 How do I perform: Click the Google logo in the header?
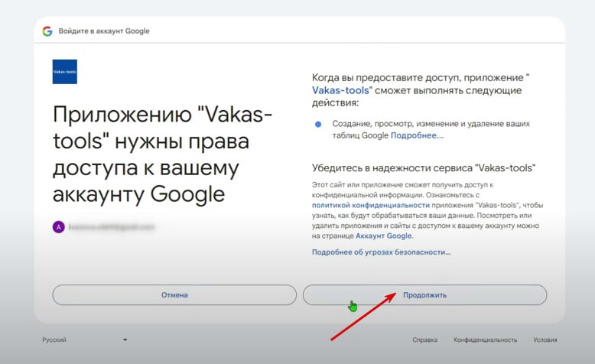(x=47, y=31)
